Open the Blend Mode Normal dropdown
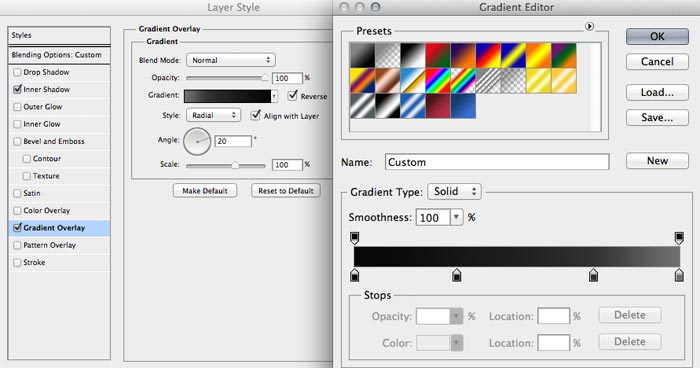 pyautogui.click(x=231, y=60)
